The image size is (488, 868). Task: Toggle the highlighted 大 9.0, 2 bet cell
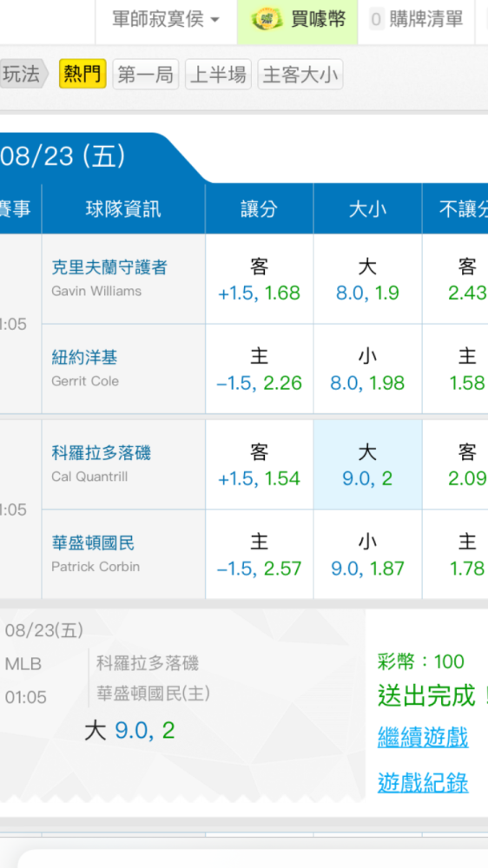point(368,464)
